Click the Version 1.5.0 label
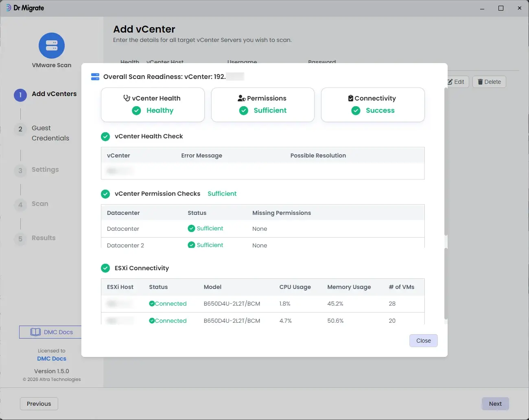The image size is (529, 420). pyautogui.click(x=52, y=371)
